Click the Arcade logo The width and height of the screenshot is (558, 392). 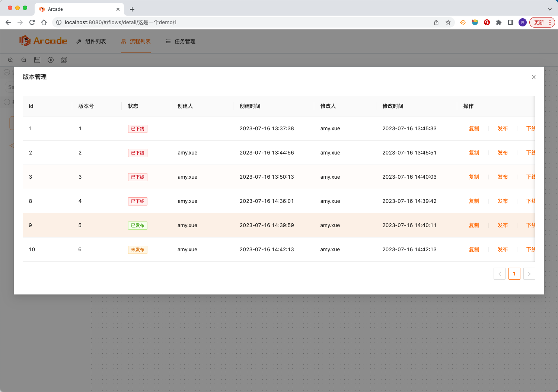coord(43,41)
